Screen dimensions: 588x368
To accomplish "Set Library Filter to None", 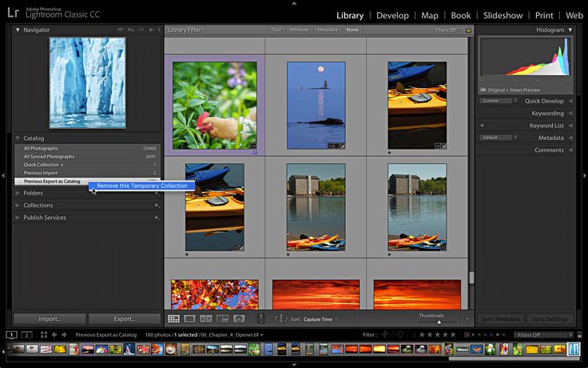I will (x=352, y=30).
